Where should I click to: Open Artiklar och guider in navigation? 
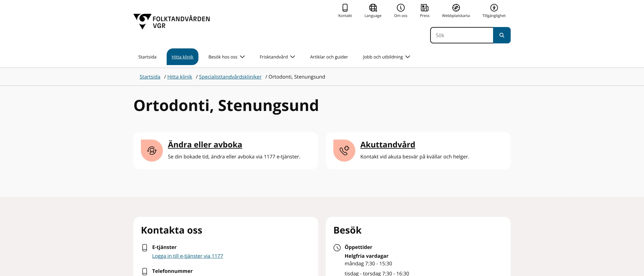(329, 57)
